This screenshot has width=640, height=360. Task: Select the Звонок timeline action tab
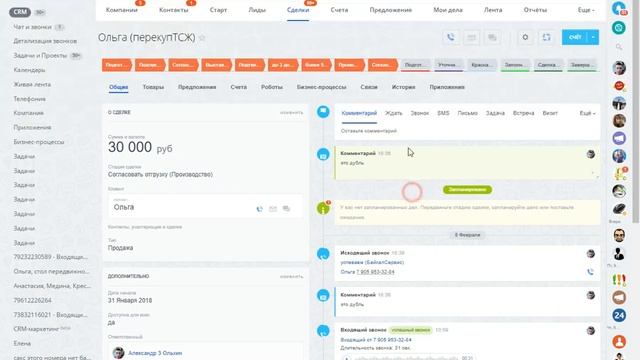point(420,113)
